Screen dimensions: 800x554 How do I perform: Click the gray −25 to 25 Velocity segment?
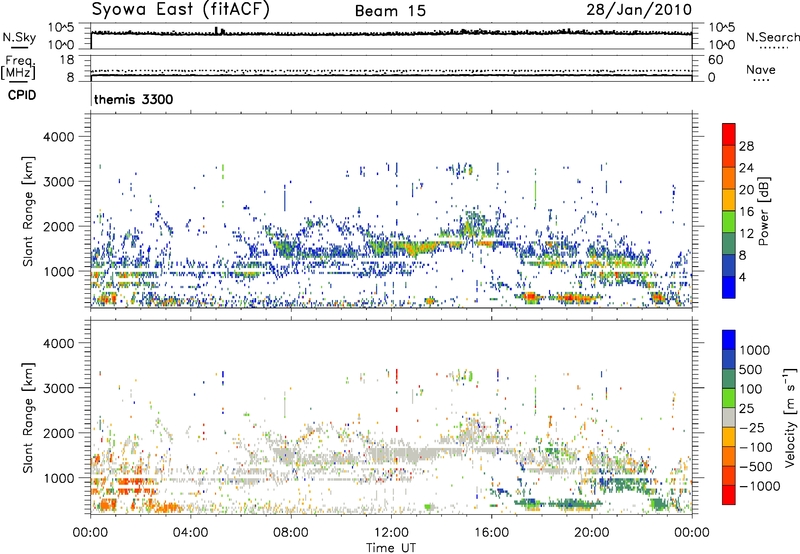pos(729,418)
